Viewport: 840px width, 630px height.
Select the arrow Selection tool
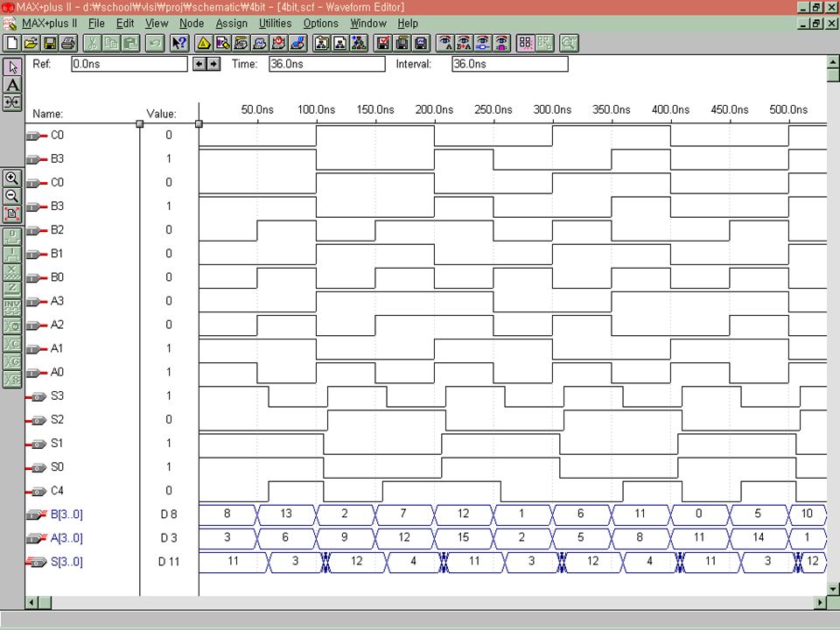pyautogui.click(x=12, y=67)
